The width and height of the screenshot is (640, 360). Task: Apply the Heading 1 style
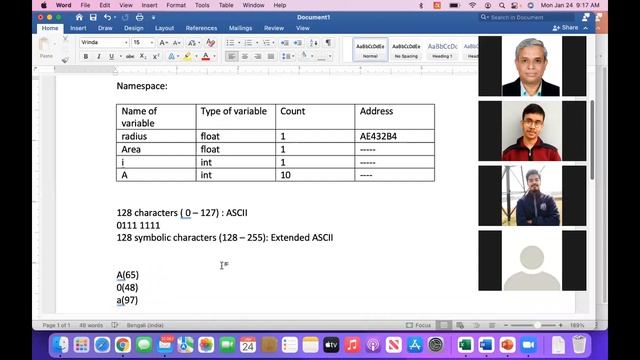tap(442, 50)
